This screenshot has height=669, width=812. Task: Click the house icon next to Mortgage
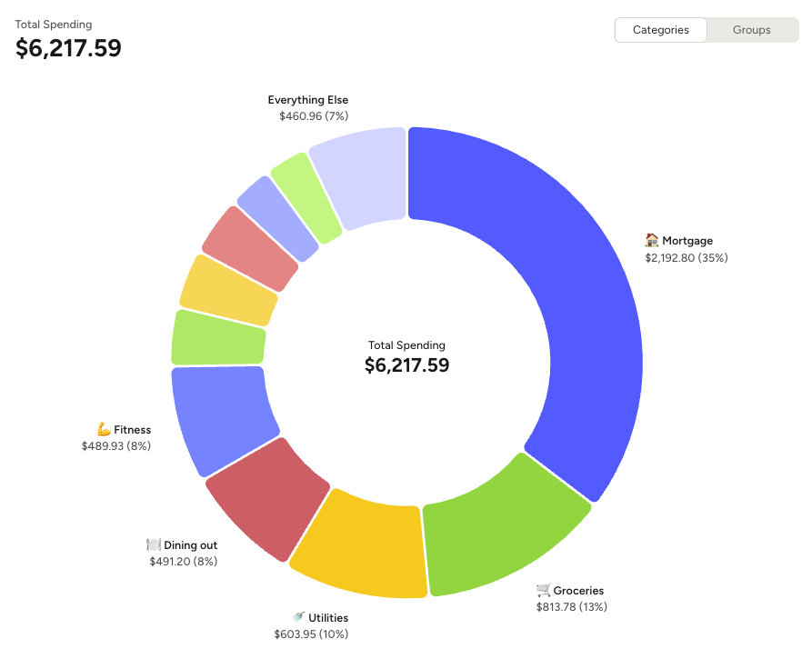point(650,240)
